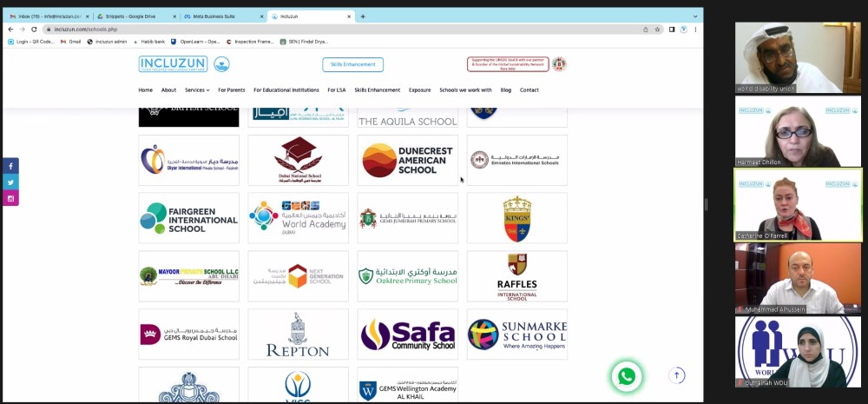Open a new tab with plus icon

coord(363,17)
